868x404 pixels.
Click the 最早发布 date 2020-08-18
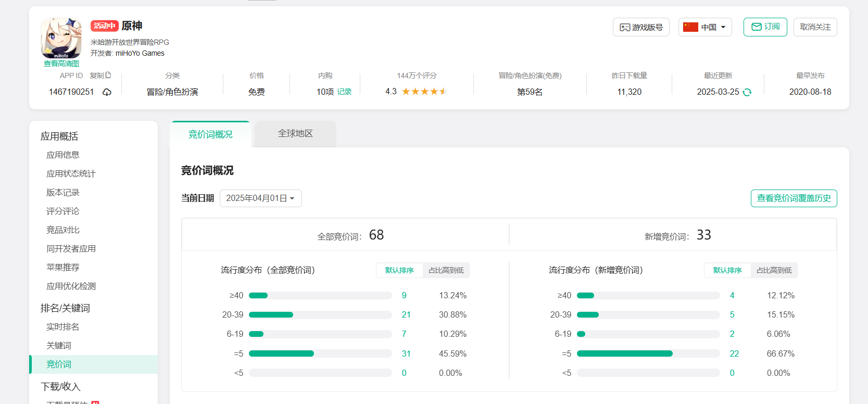click(810, 92)
